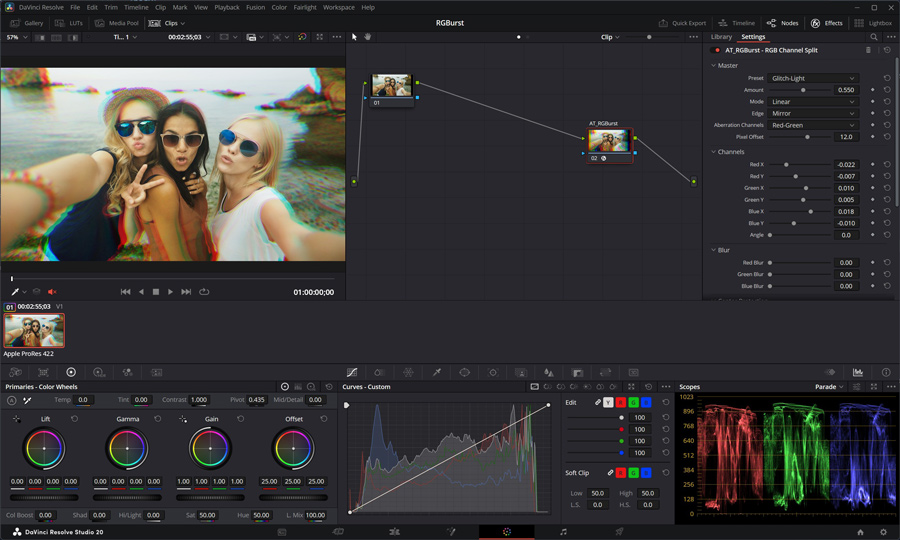The width and height of the screenshot is (900, 540).
Task: Open the Aberration Channels dropdown
Action: click(x=813, y=125)
